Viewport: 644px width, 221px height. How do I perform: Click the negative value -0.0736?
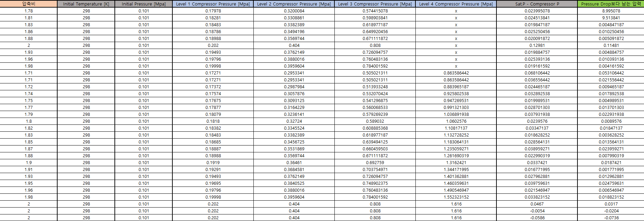(611, 218)
